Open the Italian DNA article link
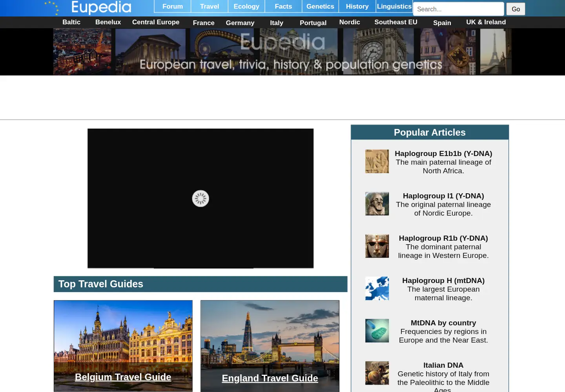 [443, 365]
